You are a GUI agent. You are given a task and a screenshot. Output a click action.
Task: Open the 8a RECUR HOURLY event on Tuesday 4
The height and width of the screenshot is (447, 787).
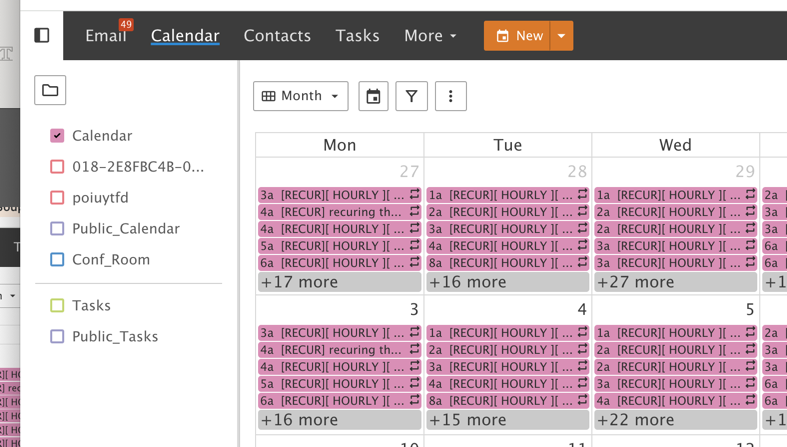point(500,401)
